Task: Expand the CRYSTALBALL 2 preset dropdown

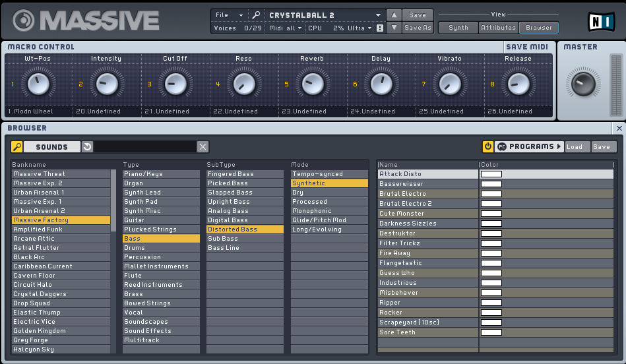Action: click(x=378, y=15)
